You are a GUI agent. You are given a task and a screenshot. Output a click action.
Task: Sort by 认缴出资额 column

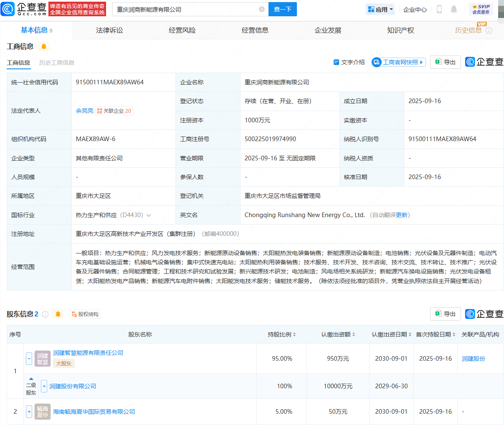click(x=338, y=334)
